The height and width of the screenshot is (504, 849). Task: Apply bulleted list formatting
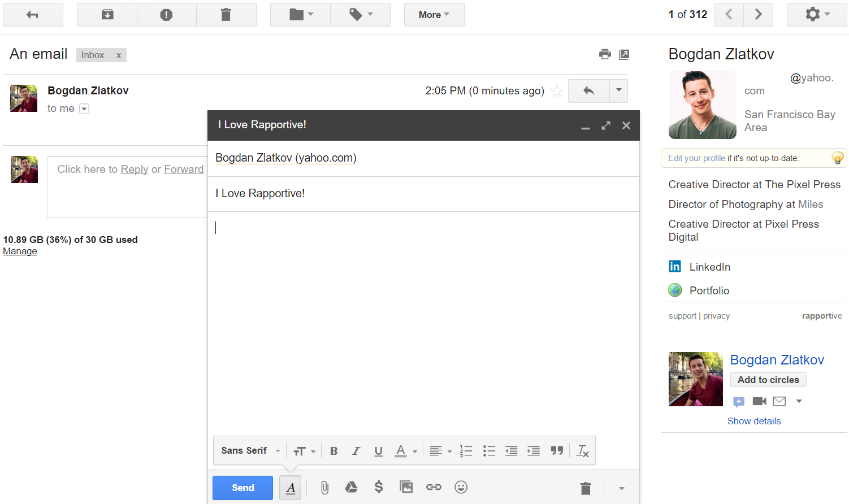[x=489, y=451]
